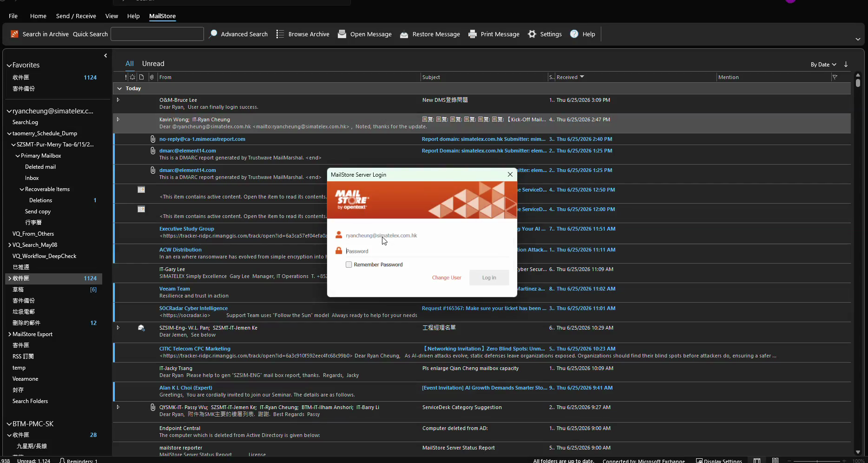
Task: Open email from IT-Jacky Tsang
Action: tap(481, 372)
